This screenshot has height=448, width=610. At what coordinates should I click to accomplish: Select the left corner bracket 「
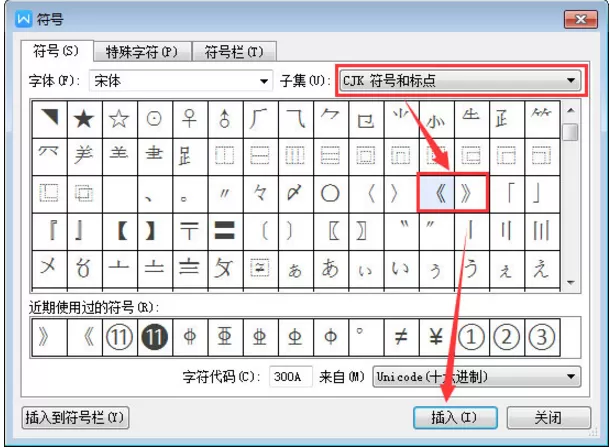tap(507, 193)
